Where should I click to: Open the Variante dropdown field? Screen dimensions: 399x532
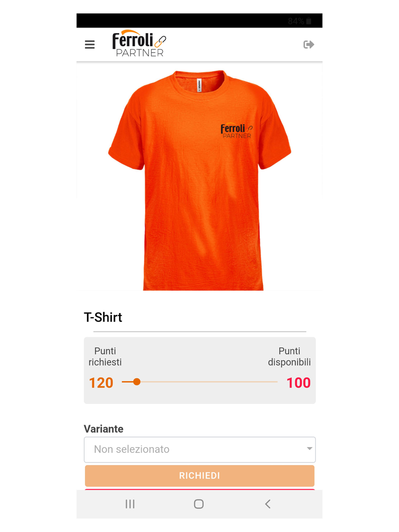[x=200, y=449]
